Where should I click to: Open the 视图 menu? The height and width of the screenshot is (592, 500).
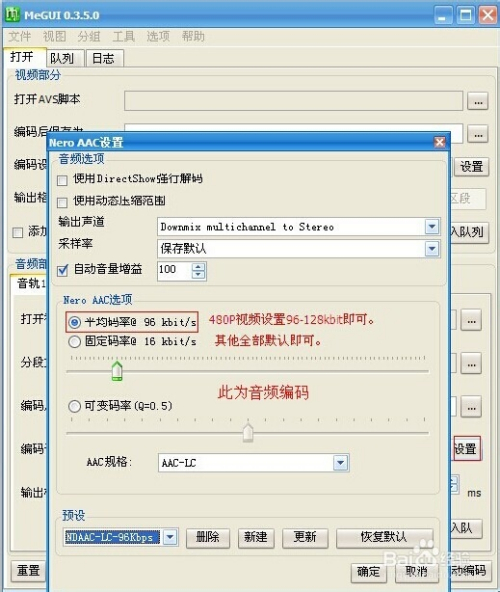point(54,37)
